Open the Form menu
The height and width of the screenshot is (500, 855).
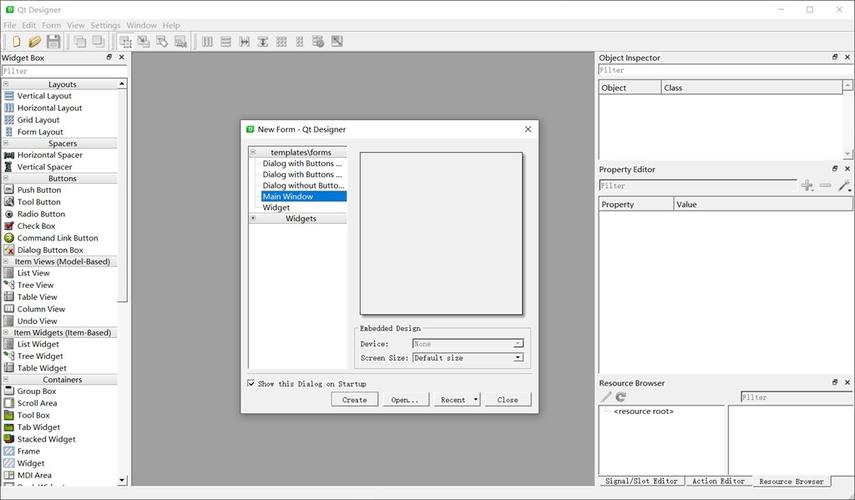[51, 25]
